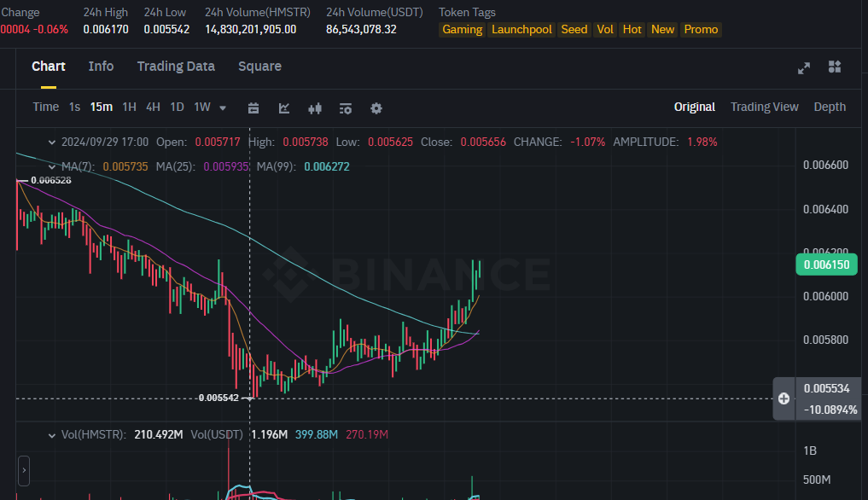Click the candle date 2024/09/29 17:00
The height and width of the screenshot is (500, 868).
(105, 142)
